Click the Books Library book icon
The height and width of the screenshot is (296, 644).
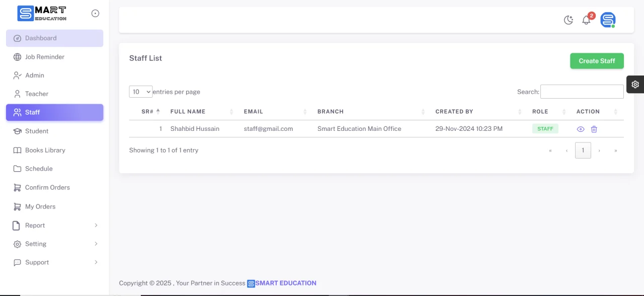(x=17, y=150)
